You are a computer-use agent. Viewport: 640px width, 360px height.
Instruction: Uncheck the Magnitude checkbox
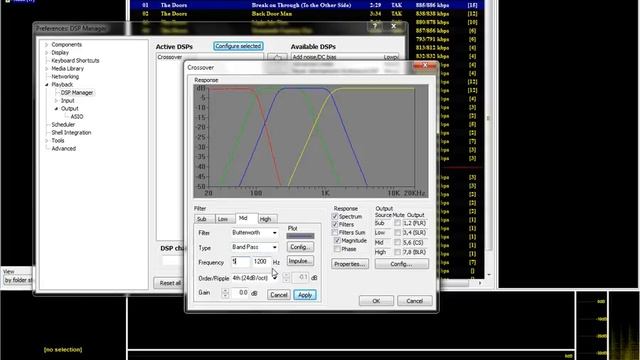337,241
